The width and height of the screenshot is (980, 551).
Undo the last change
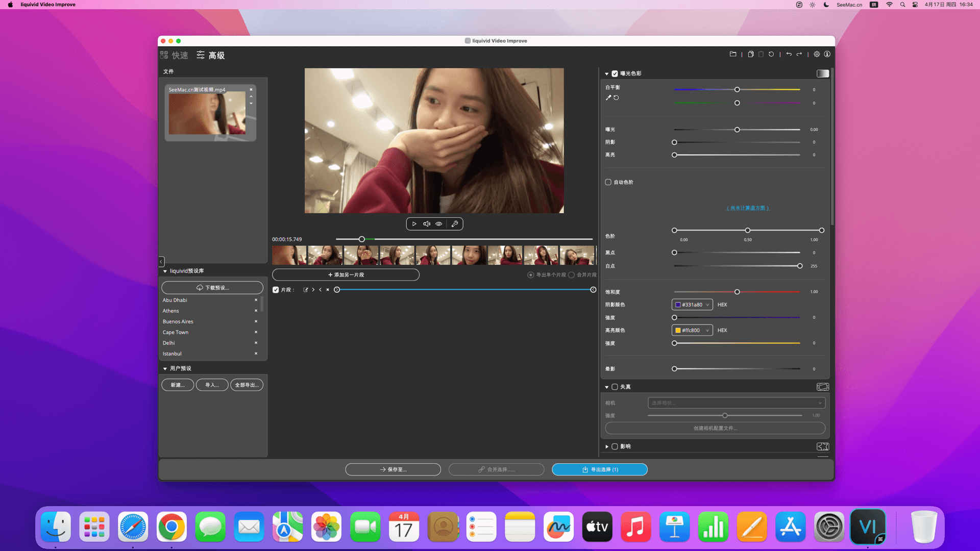789,54
